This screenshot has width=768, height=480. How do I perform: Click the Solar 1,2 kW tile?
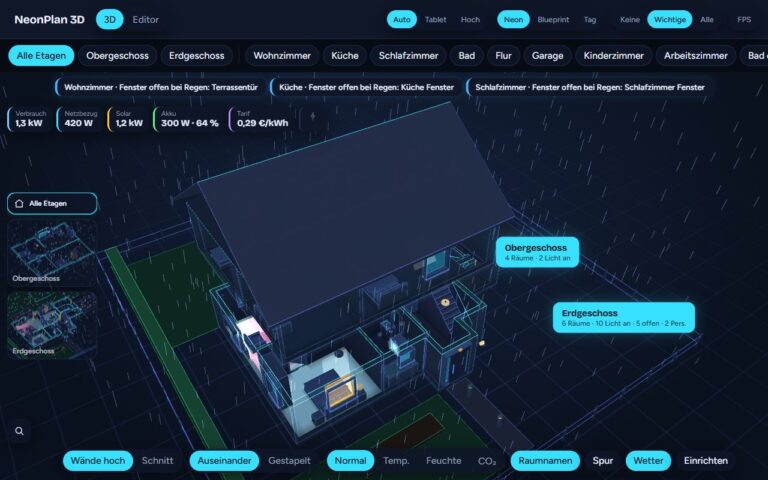(x=129, y=120)
